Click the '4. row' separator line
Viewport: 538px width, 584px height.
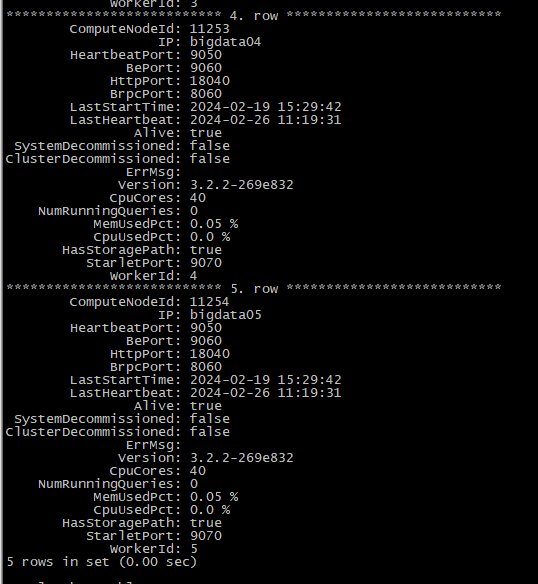tap(254, 16)
